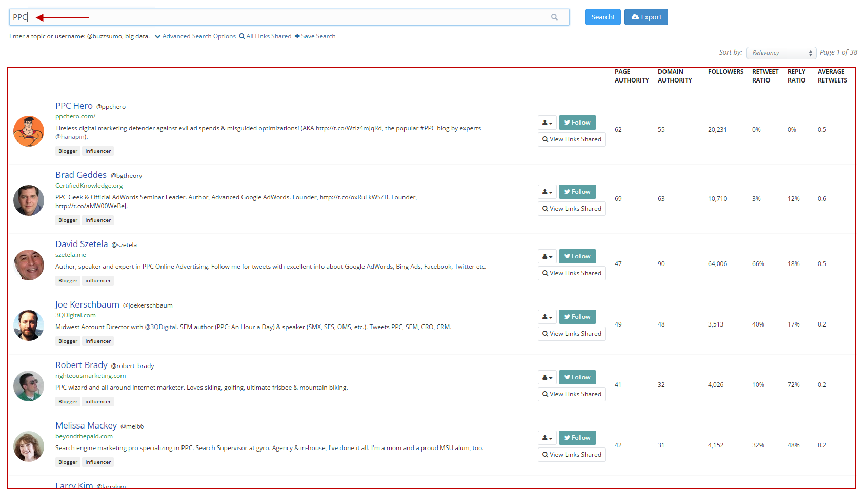View Links Shared by Melissa Mackey
The height and width of the screenshot is (489, 868).
point(572,455)
